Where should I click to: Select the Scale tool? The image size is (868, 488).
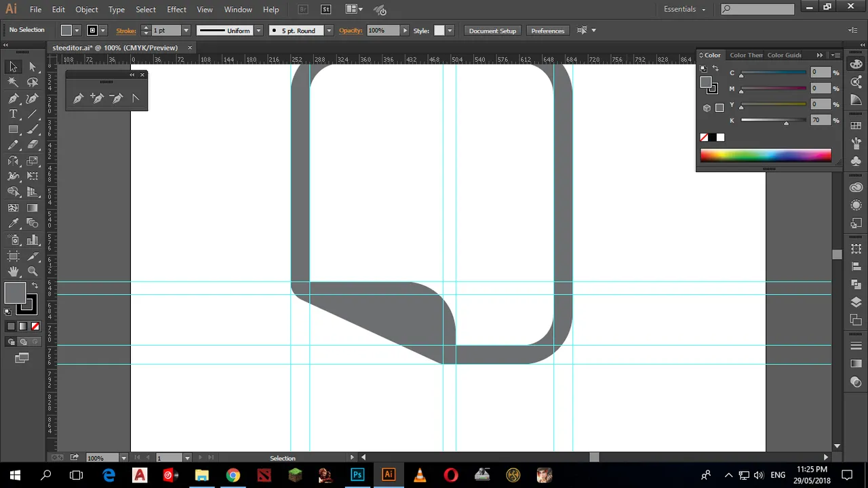(x=32, y=161)
